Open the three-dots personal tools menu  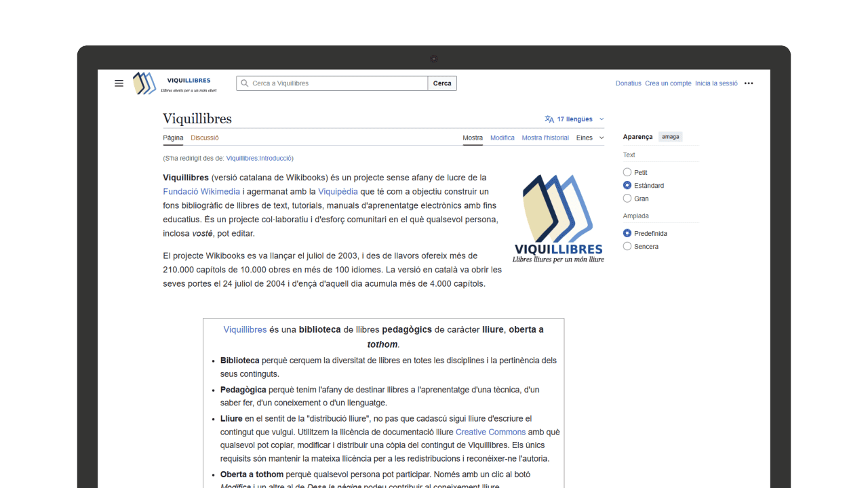tap(749, 83)
